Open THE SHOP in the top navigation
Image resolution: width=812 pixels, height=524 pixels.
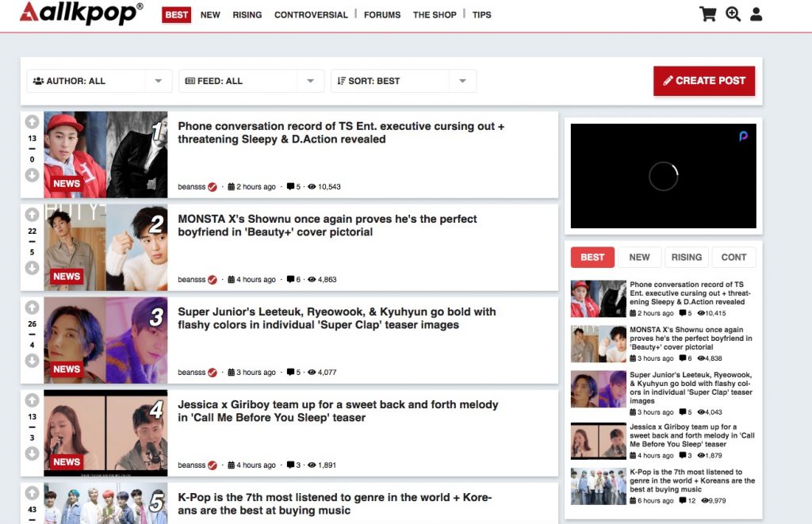click(435, 15)
